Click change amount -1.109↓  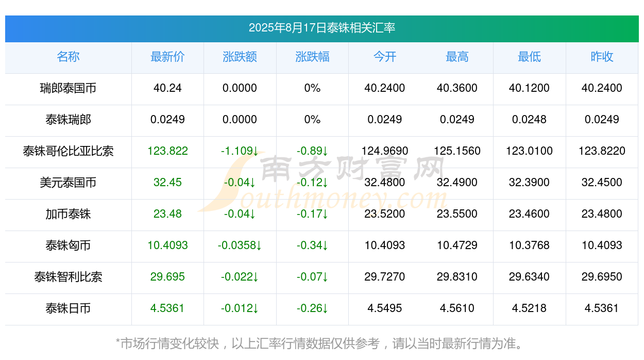[x=240, y=151]
